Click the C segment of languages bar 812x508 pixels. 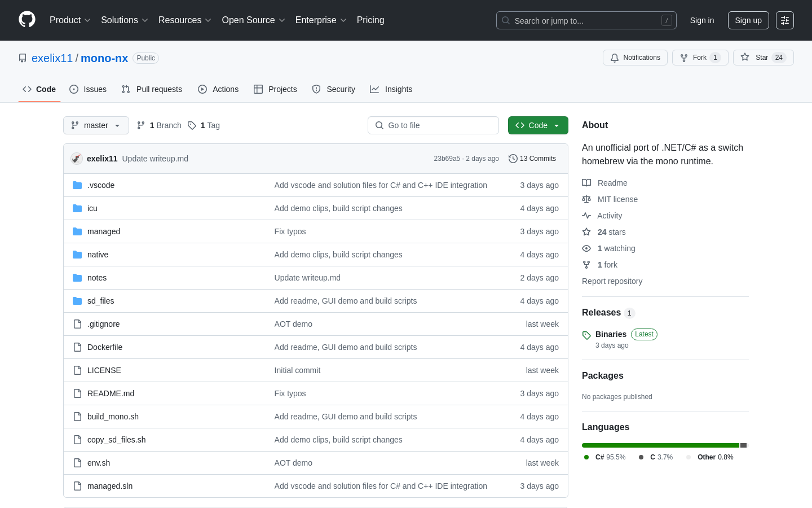pyautogui.click(x=744, y=445)
